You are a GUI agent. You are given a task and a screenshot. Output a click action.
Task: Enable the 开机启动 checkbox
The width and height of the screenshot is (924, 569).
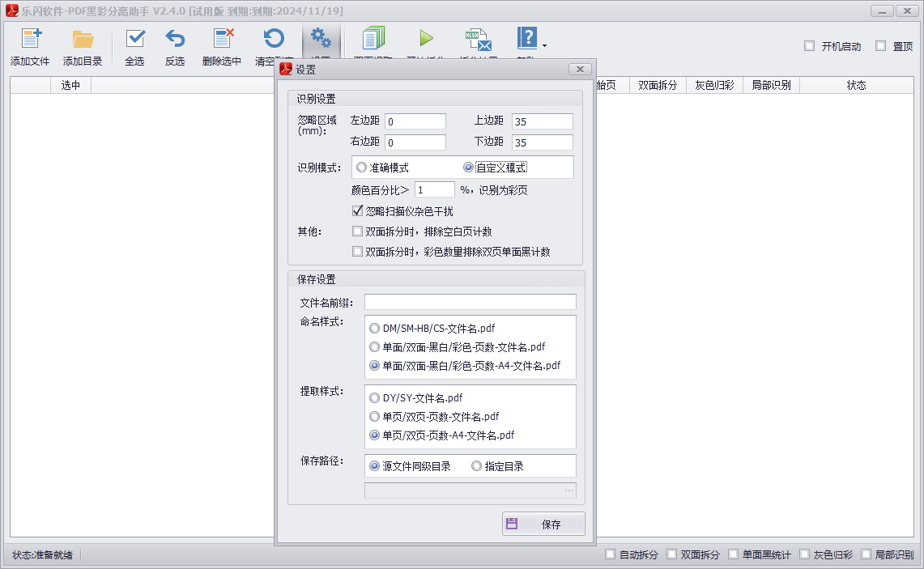pyautogui.click(x=809, y=46)
